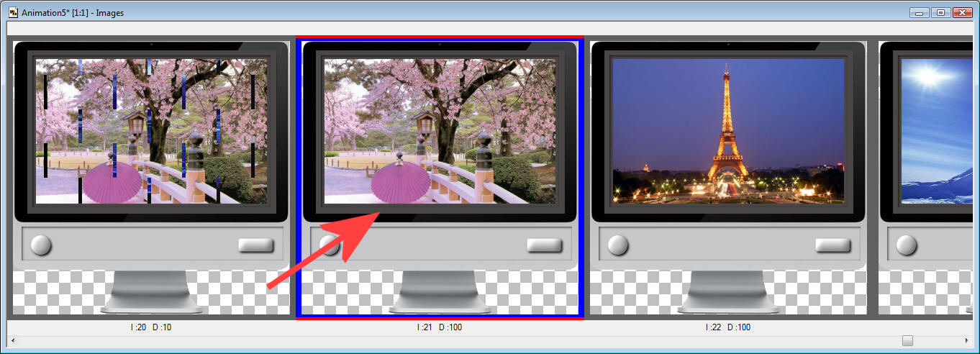Click the scrollbar left arrow

pyautogui.click(x=12, y=340)
